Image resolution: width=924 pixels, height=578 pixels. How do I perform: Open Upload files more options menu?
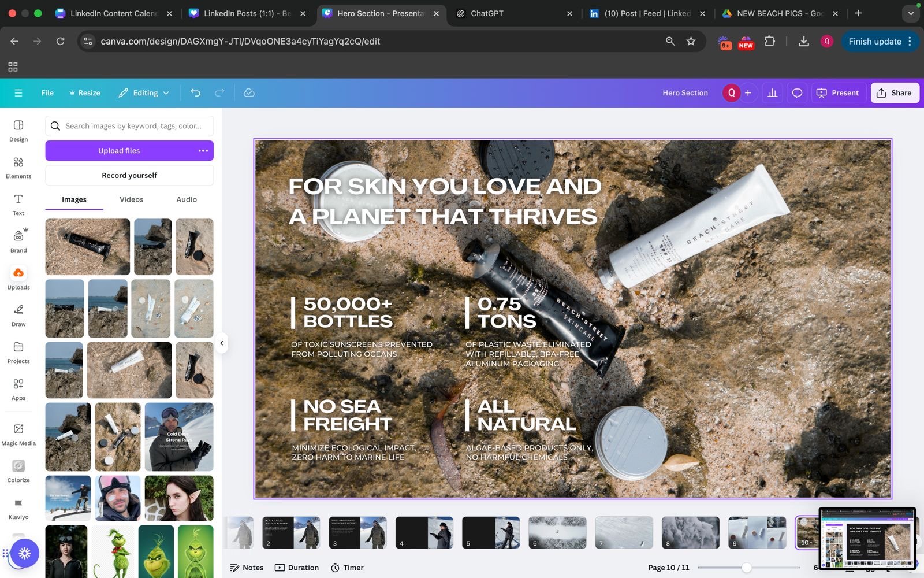coord(203,151)
